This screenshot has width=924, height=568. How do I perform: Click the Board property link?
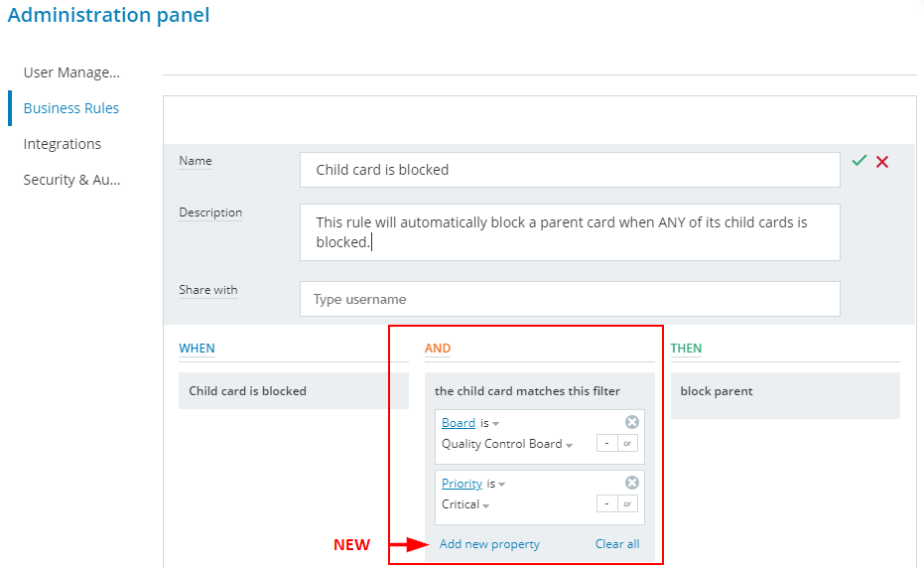(459, 423)
